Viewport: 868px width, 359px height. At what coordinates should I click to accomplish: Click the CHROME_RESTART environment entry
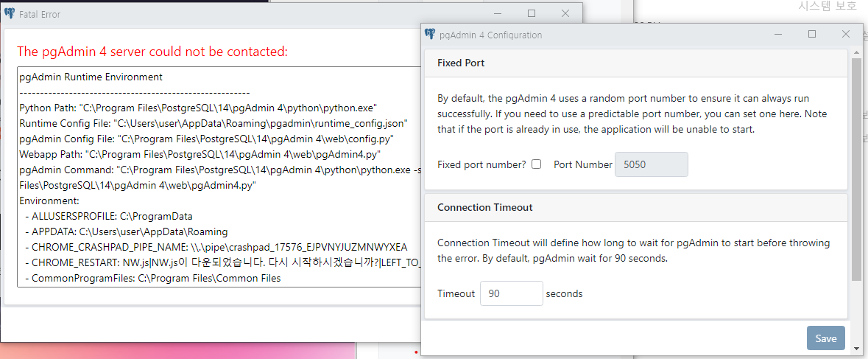click(x=222, y=262)
